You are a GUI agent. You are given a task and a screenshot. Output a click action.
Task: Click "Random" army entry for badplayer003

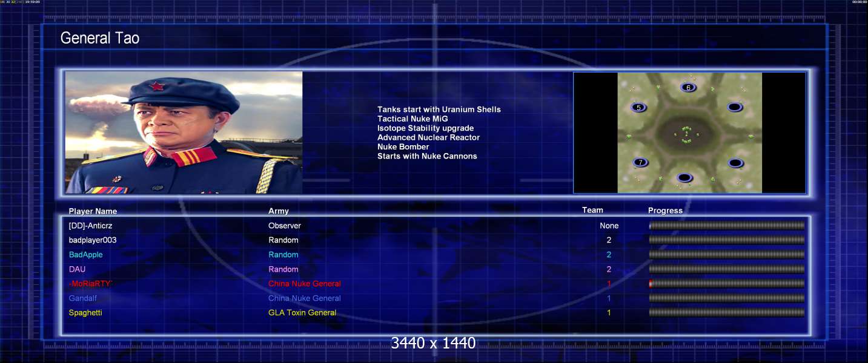[283, 240]
